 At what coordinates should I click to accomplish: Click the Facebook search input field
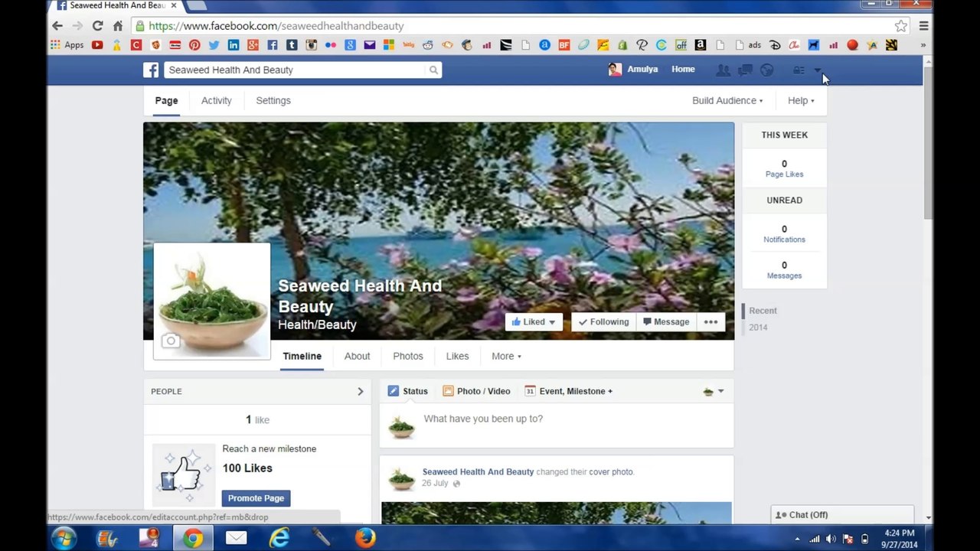tap(296, 70)
